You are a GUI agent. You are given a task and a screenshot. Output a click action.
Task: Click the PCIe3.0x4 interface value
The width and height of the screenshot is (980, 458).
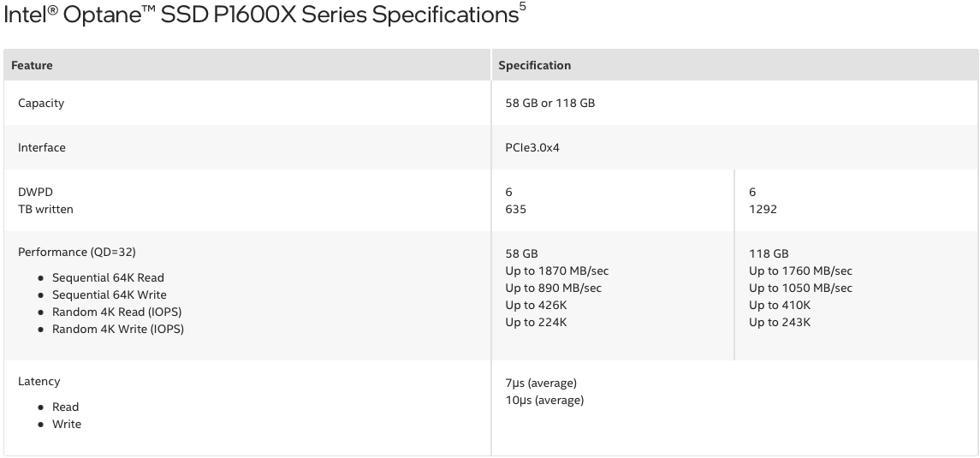pos(532,147)
